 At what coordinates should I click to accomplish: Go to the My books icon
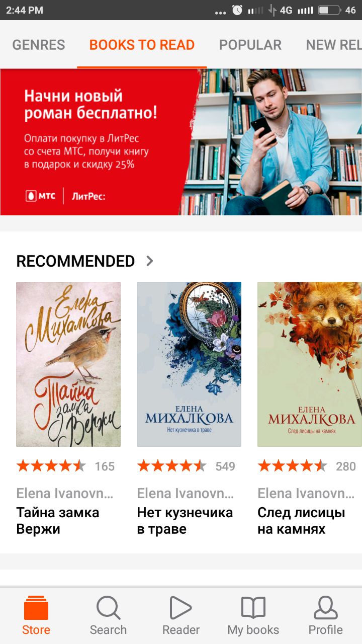coord(253,608)
